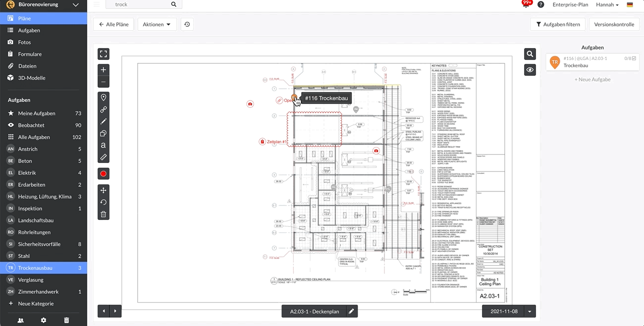Image resolution: width=644 pixels, height=326 pixels.
Task: Open team members icon in sidebar footer
Action: click(20, 321)
